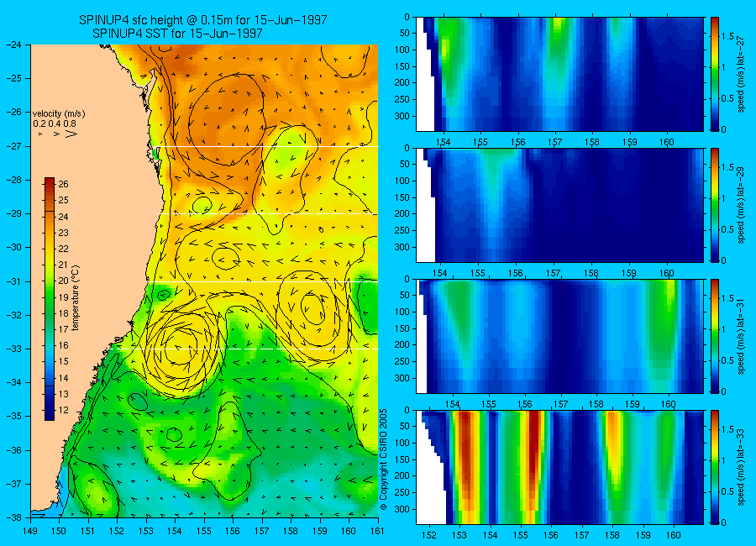Click the speed colorbar for lat=-29 panel
The height and width of the screenshot is (546, 756).
point(714,205)
